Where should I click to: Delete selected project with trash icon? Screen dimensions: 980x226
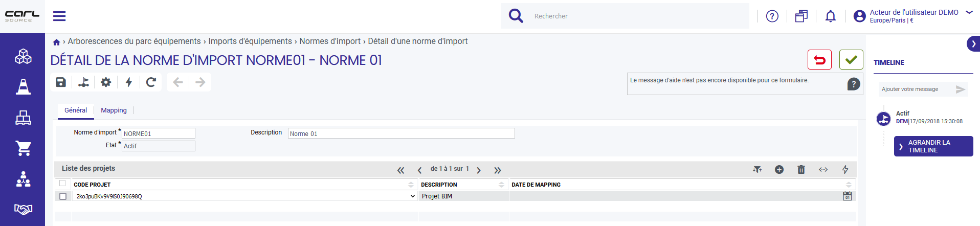[801, 170]
